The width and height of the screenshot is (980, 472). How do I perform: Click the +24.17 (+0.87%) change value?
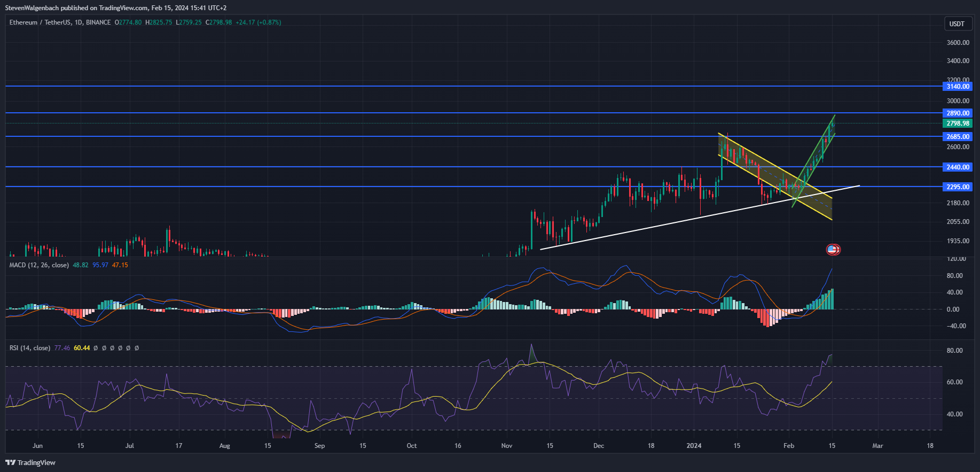258,22
